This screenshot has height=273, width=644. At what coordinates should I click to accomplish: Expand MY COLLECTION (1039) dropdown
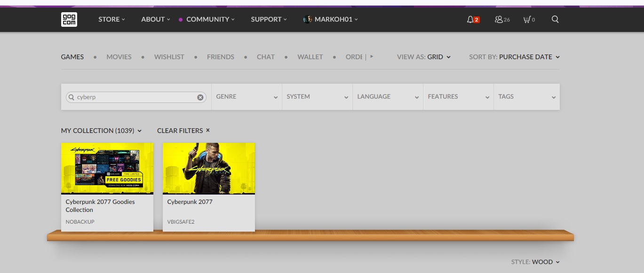point(101,131)
